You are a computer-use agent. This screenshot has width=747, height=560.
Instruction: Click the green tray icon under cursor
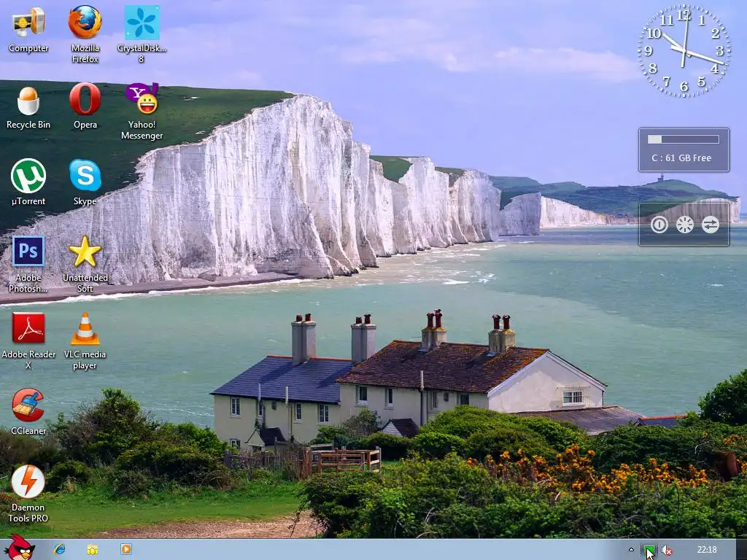coord(649,550)
